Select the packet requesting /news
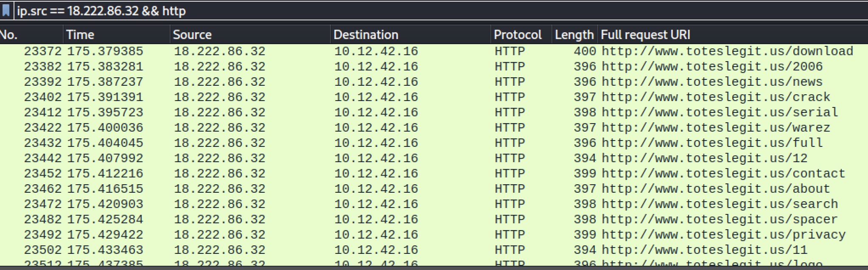Viewport: 868px width, 270px height. click(x=424, y=82)
